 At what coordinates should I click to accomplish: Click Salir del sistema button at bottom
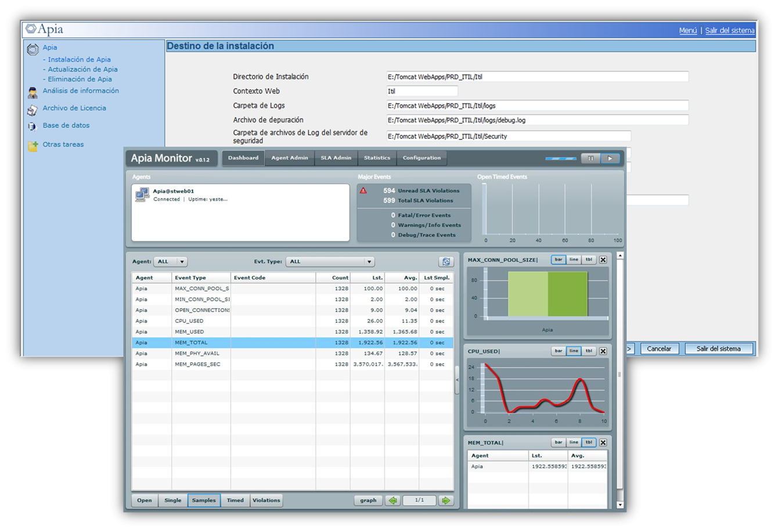point(719,349)
